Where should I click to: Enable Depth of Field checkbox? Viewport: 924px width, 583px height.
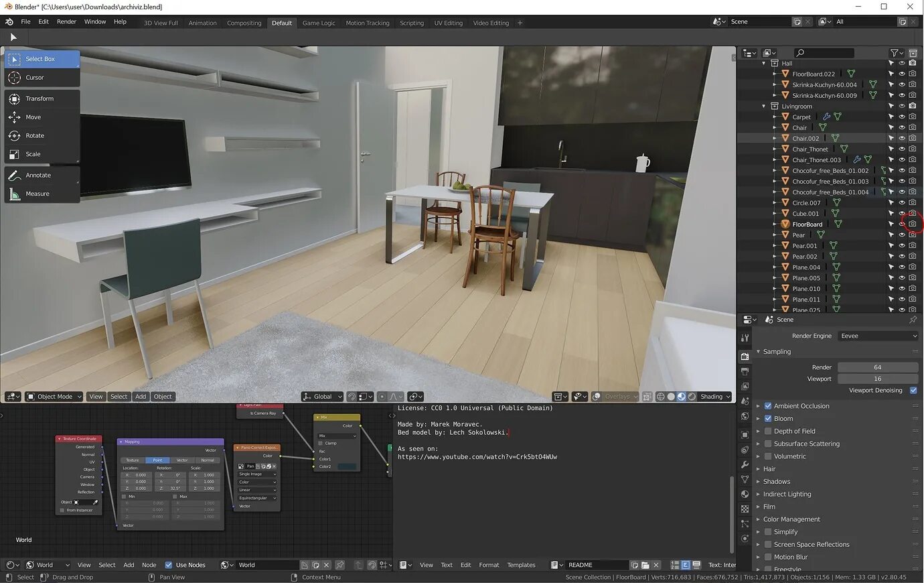[768, 432]
